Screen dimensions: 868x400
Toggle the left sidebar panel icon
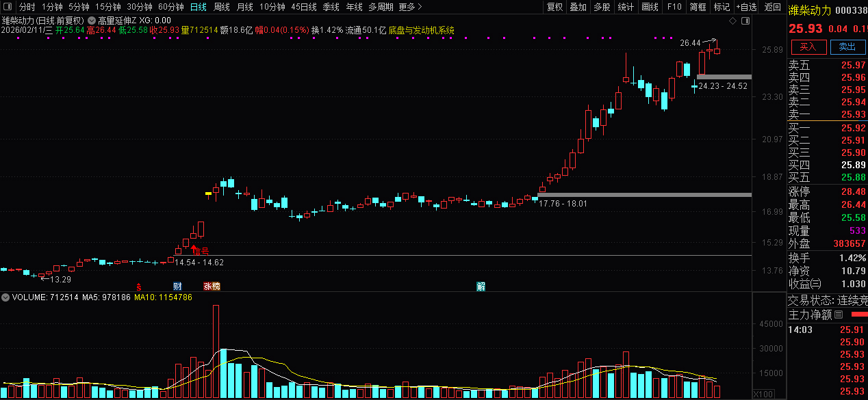7,7
